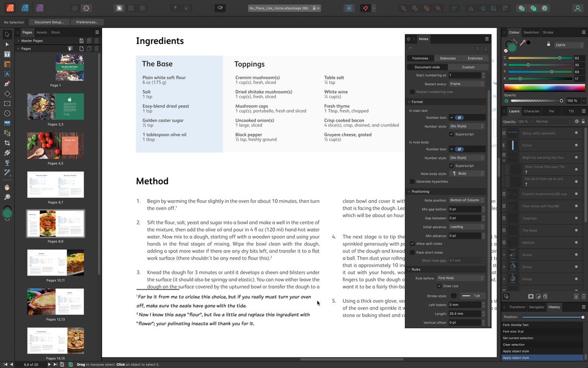Select the Artistic Text tool
Image resolution: width=588 pixels, height=368 pixels.
[x=7, y=74]
